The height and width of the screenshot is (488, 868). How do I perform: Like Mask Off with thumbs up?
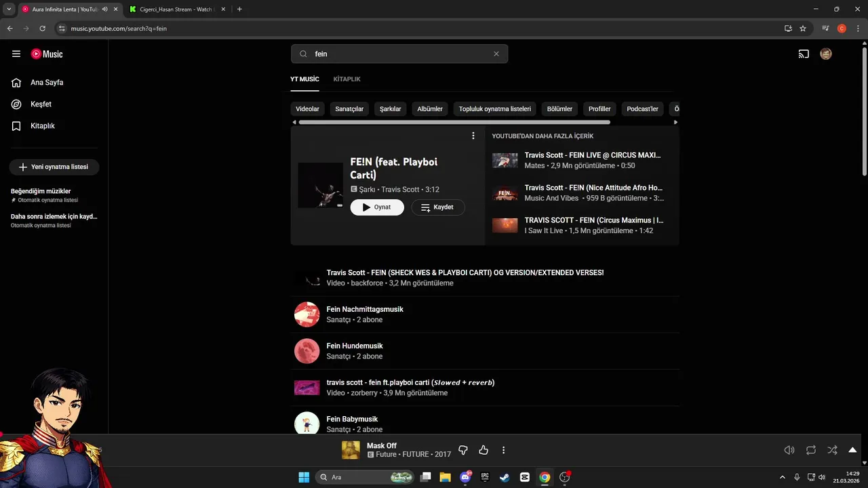(x=484, y=450)
